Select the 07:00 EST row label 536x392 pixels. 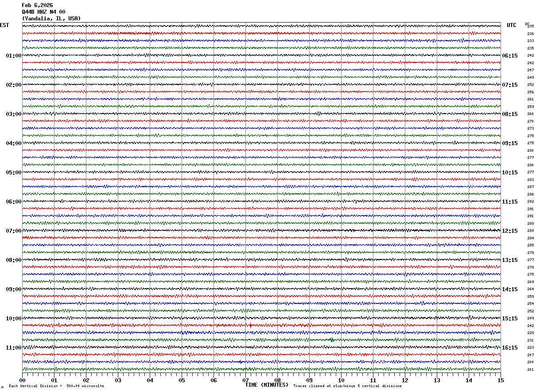14,231
